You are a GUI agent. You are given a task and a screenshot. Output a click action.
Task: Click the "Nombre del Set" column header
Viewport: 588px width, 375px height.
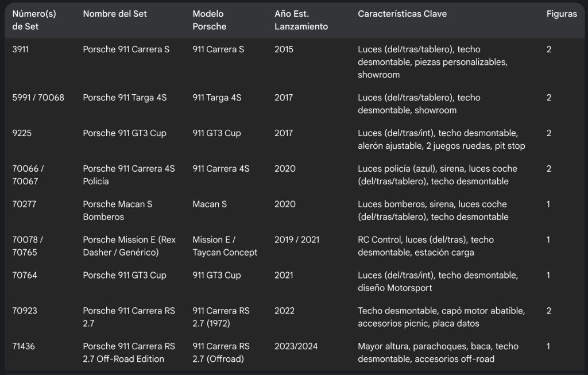coord(115,14)
